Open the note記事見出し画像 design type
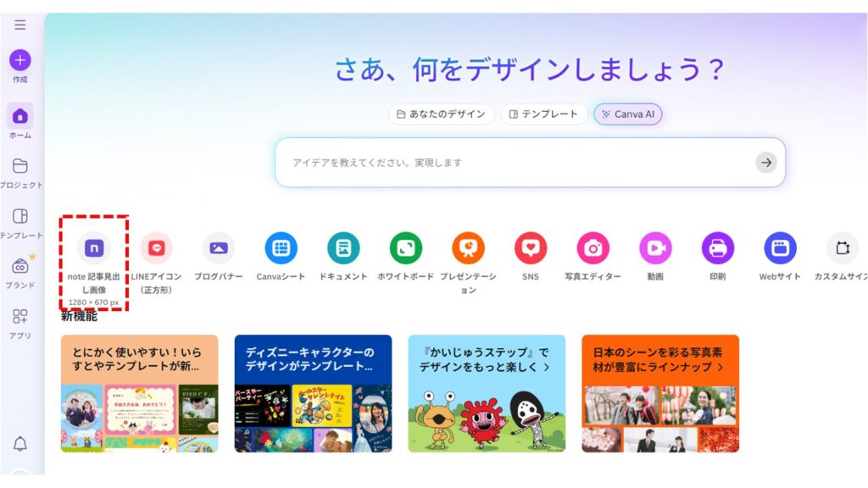Screen dimensions: 868x488 (x=94, y=248)
